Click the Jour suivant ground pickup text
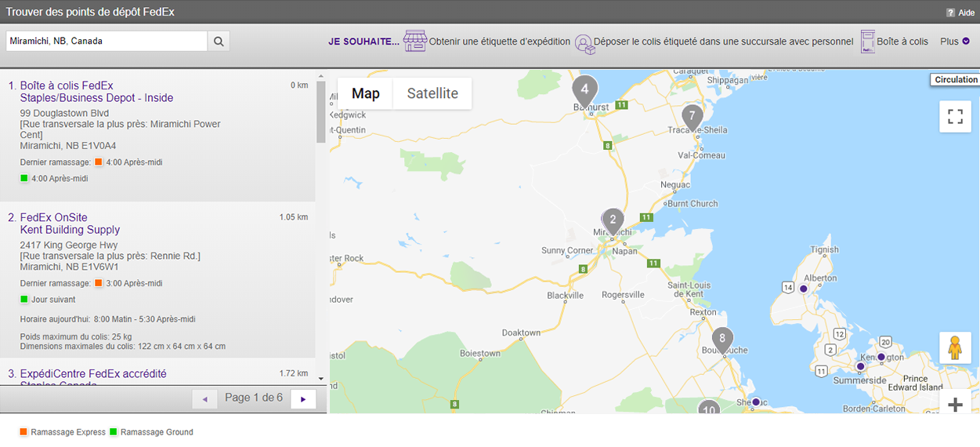Image resolution: width=980 pixels, height=447 pixels. 53,300
